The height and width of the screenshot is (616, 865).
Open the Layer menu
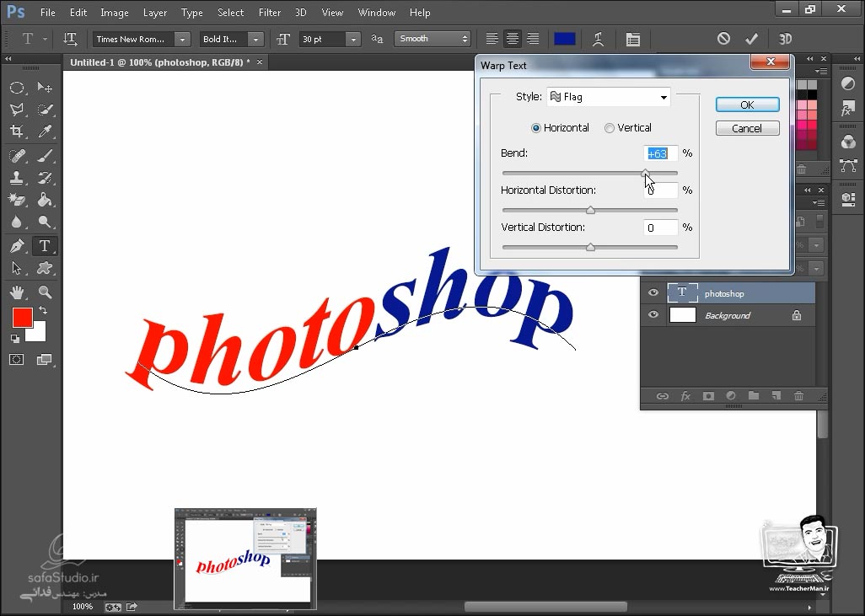155,12
